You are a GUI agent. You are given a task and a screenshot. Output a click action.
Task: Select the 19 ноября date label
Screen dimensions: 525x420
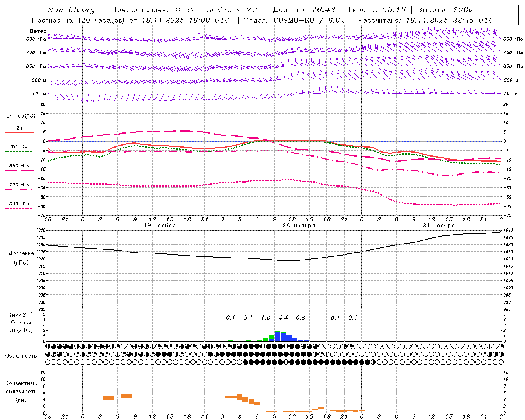click(160, 226)
